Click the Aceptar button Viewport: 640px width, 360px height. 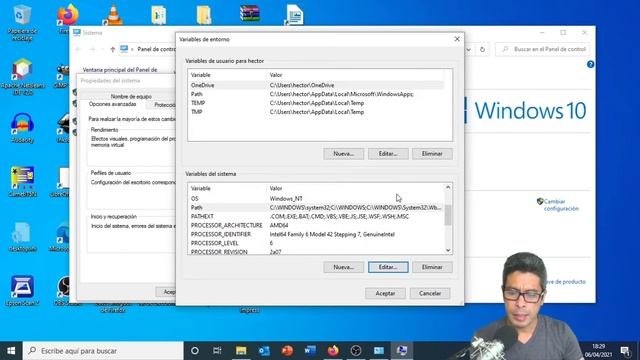pyautogui.click(x=385, y=293)
